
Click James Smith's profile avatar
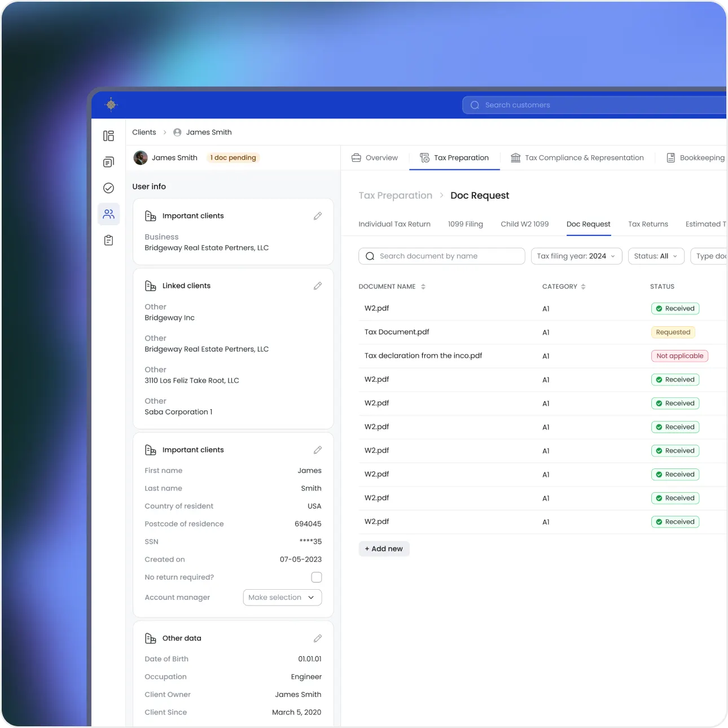click(x=140, y=157)
